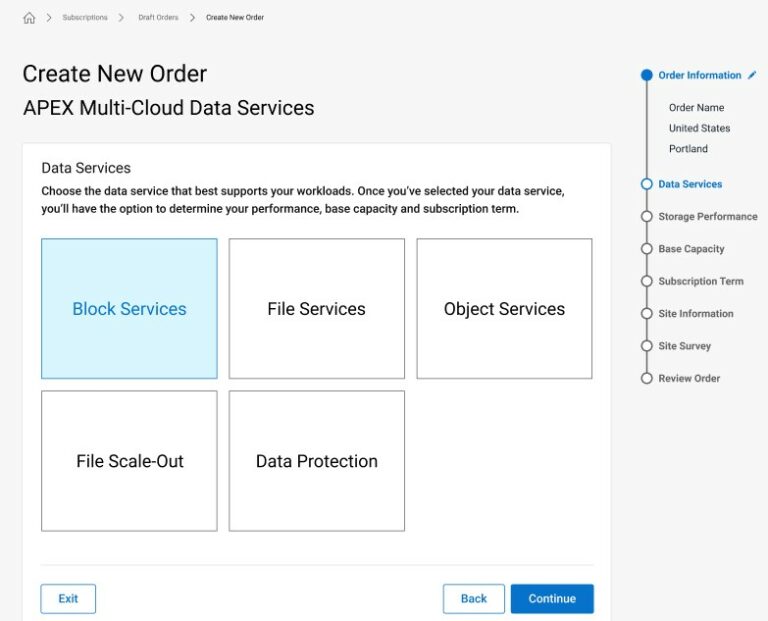The image size is (768, 621).
Task: Pick the Object Services tile
Action: [504, 309]
